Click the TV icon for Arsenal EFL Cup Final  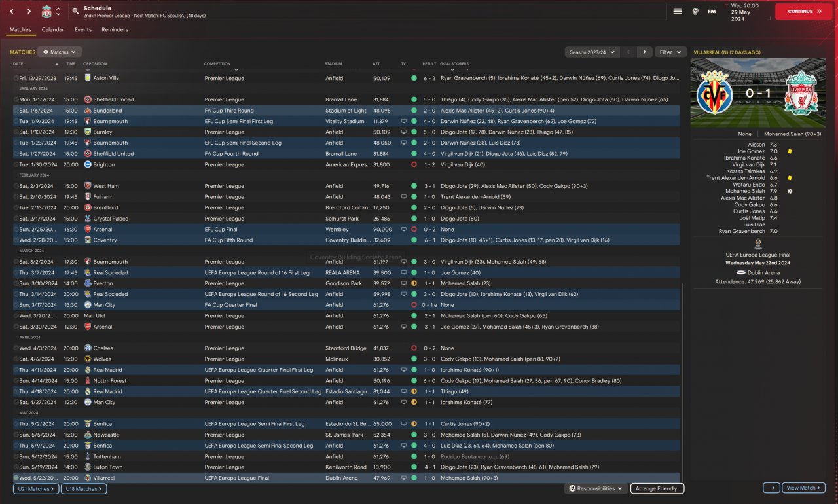click(x=403, y=230)
